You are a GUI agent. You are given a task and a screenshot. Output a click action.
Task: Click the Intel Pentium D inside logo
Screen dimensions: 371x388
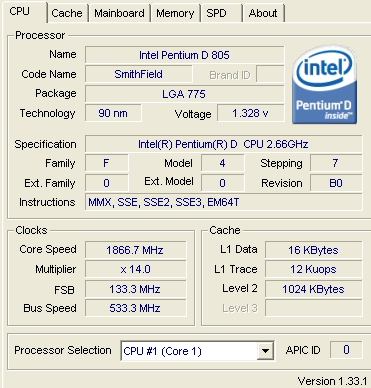click(x=324, y=85)
